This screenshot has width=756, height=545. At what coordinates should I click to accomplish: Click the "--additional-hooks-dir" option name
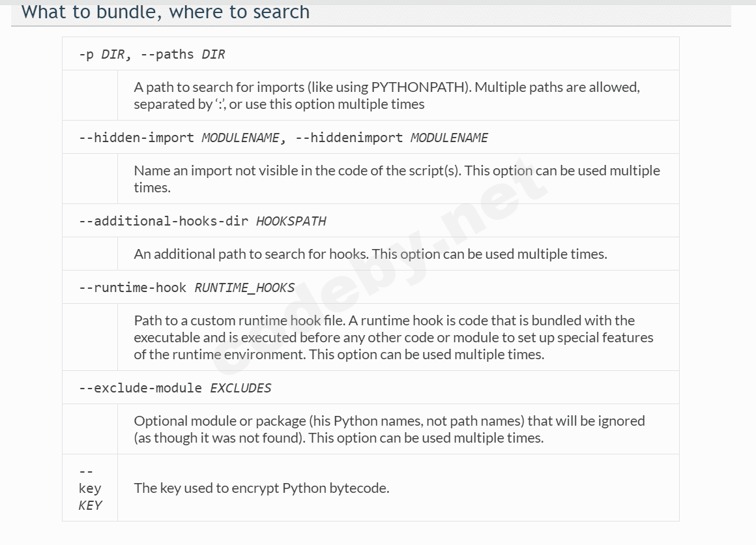coord(164,221)
